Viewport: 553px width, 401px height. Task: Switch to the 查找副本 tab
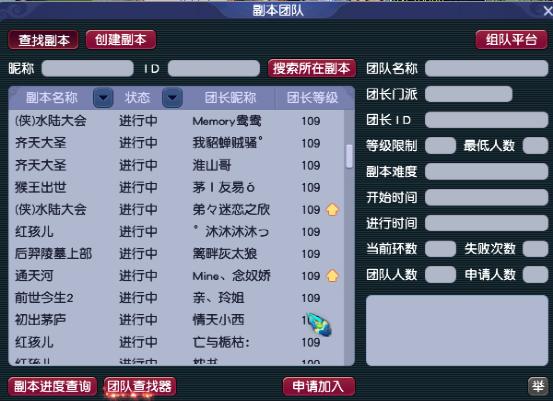44,40
